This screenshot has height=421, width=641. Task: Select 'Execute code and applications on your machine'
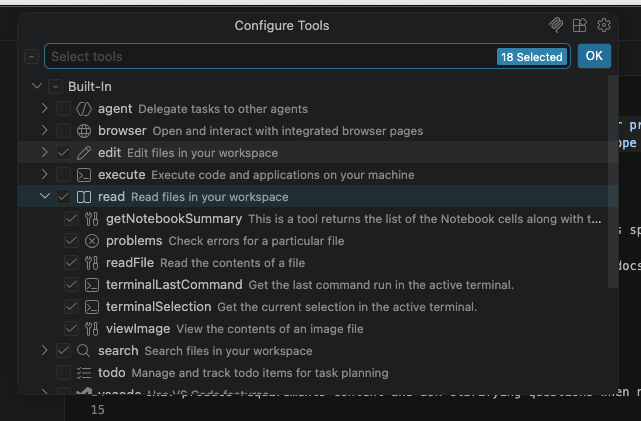(x=282, y=175)
